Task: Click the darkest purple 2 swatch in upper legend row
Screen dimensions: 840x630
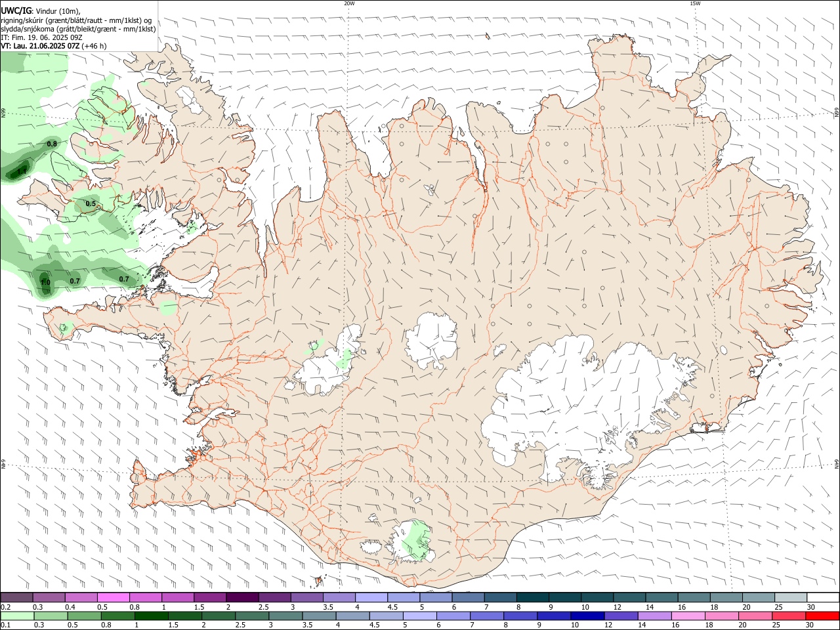Action: (x=242, y=597)
